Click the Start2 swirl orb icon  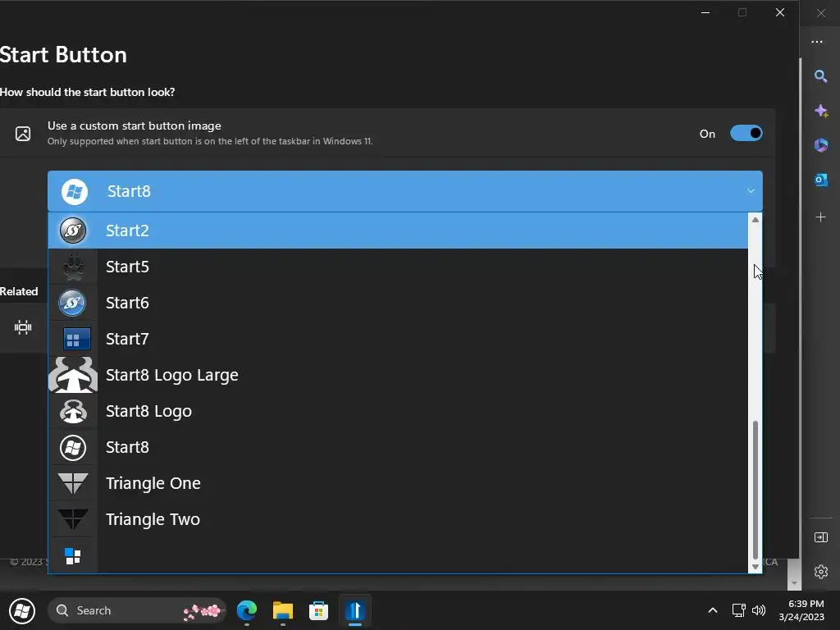click(x=73, y=231)
